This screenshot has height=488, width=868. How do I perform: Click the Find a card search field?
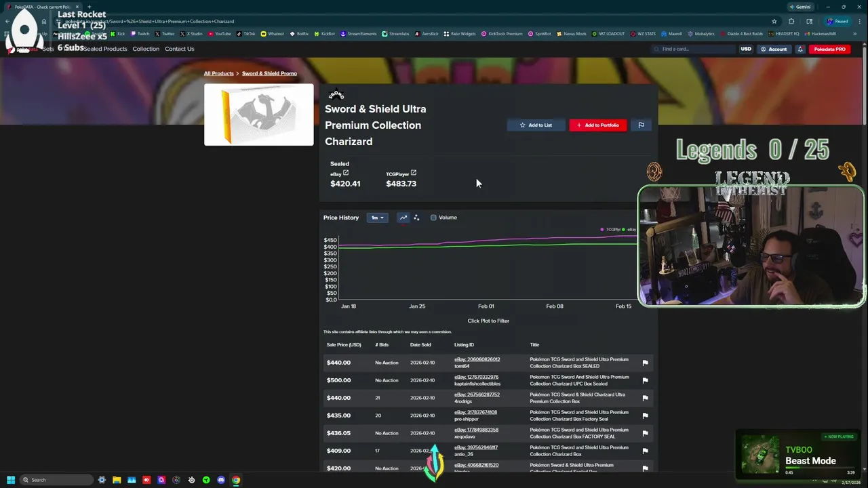pyautogui.click(x=693, y=49)
